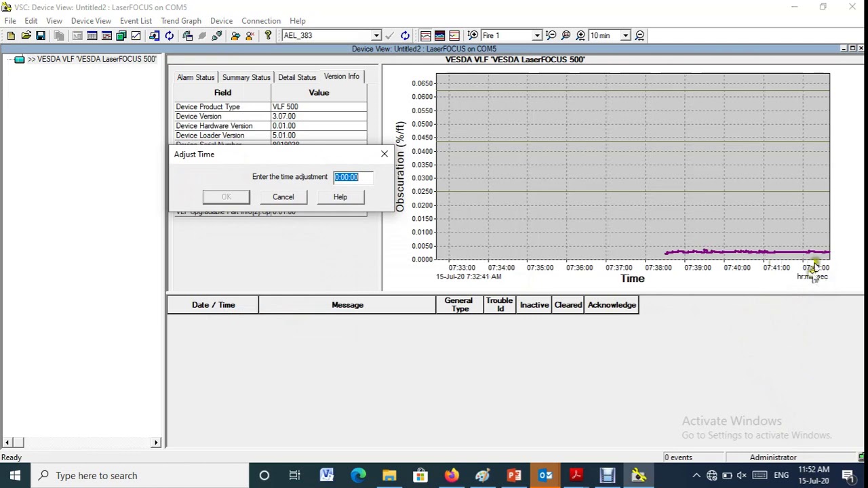Click the grid list toolbar icon
This screenshot has height=488, width=868.
pos(92,35)
